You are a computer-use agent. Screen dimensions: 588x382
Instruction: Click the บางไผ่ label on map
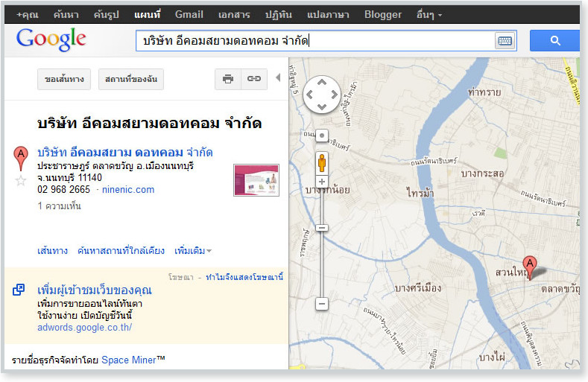[492, 357]
